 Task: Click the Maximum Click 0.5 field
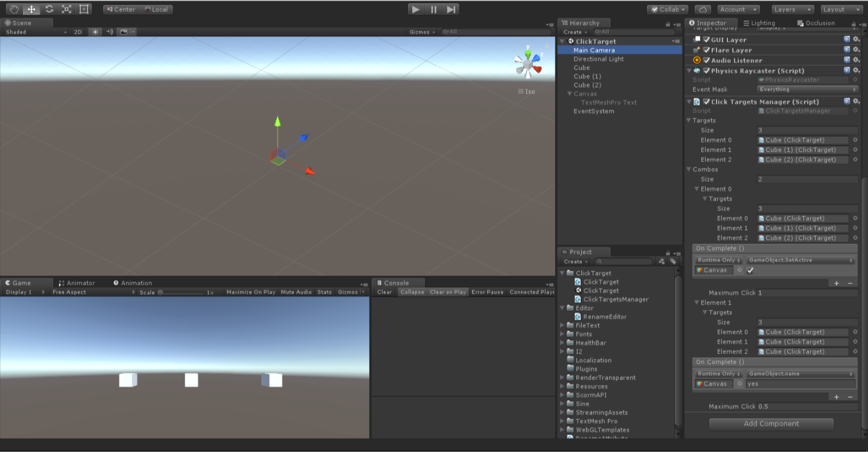(807, 407)
